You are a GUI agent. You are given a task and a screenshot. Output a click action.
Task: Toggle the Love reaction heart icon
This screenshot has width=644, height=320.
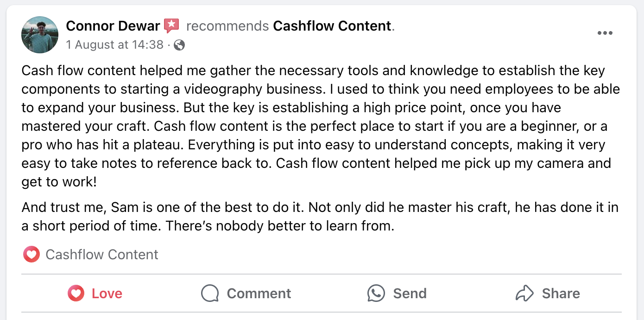coord(76,293)
